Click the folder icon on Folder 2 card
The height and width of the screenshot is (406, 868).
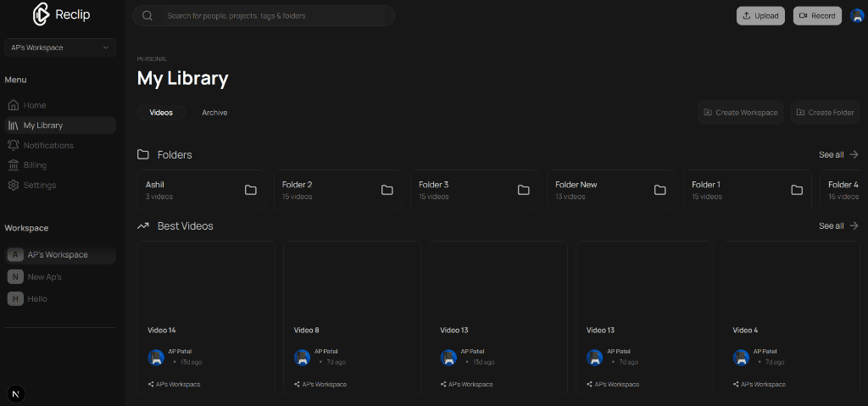coord(387,190)
